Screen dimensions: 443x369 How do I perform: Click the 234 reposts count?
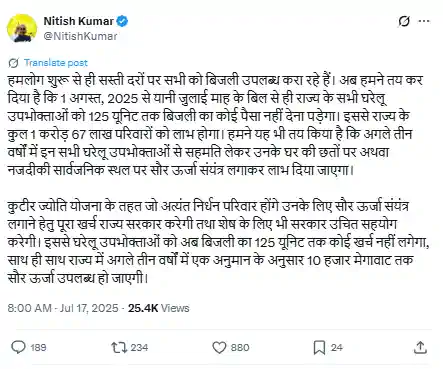point(139,348)
